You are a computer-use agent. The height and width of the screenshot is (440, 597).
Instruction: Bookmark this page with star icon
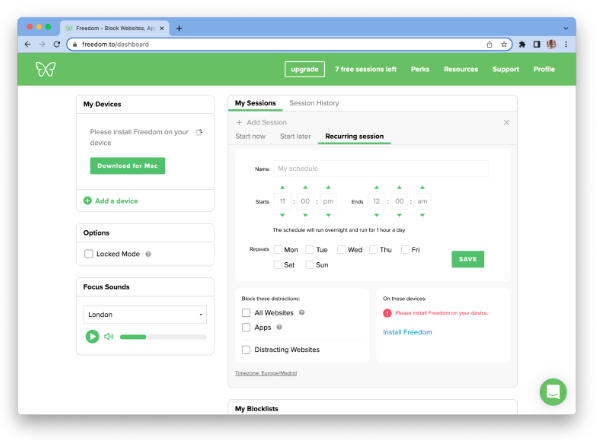tap(504, 45)
